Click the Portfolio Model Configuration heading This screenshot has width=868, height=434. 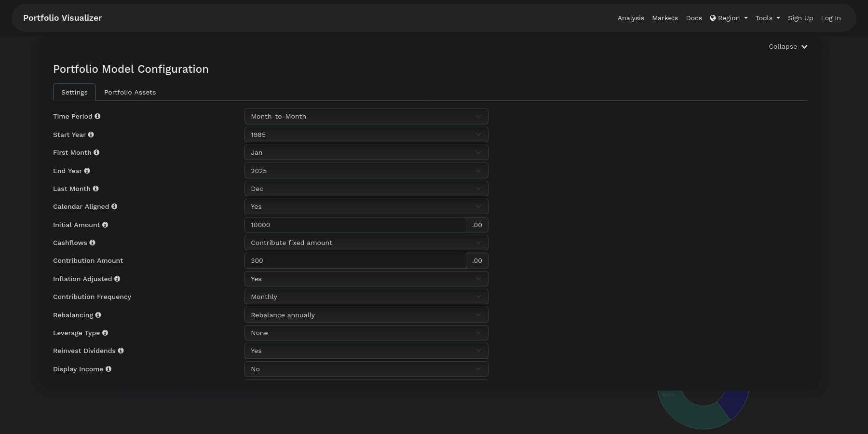131,69
